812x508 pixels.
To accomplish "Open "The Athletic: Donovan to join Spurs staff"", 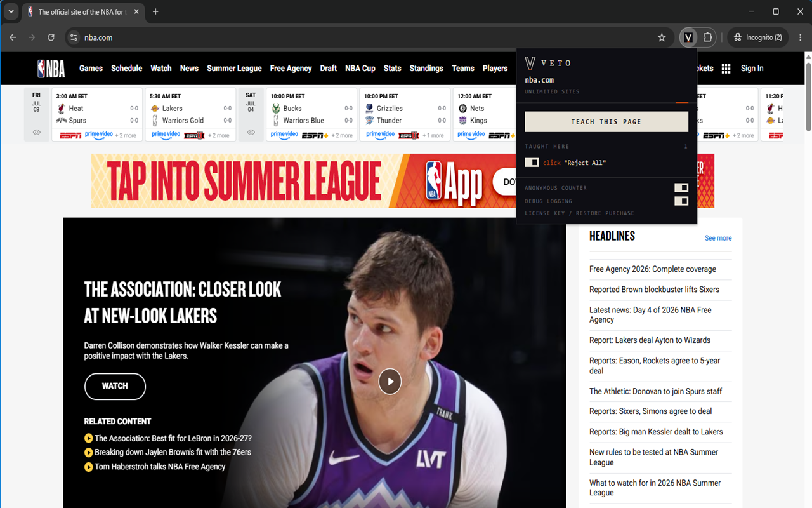I will point(655,391).
